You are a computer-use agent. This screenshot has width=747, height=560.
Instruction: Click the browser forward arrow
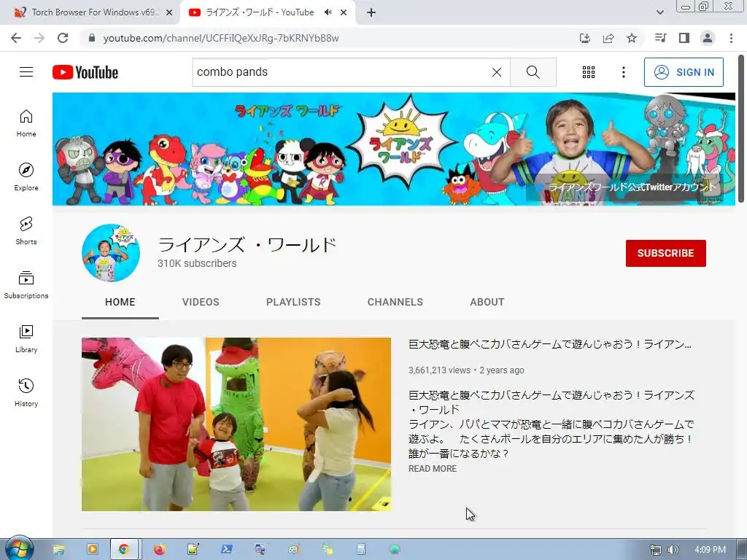pyautogui.click(x=39, y=38)
